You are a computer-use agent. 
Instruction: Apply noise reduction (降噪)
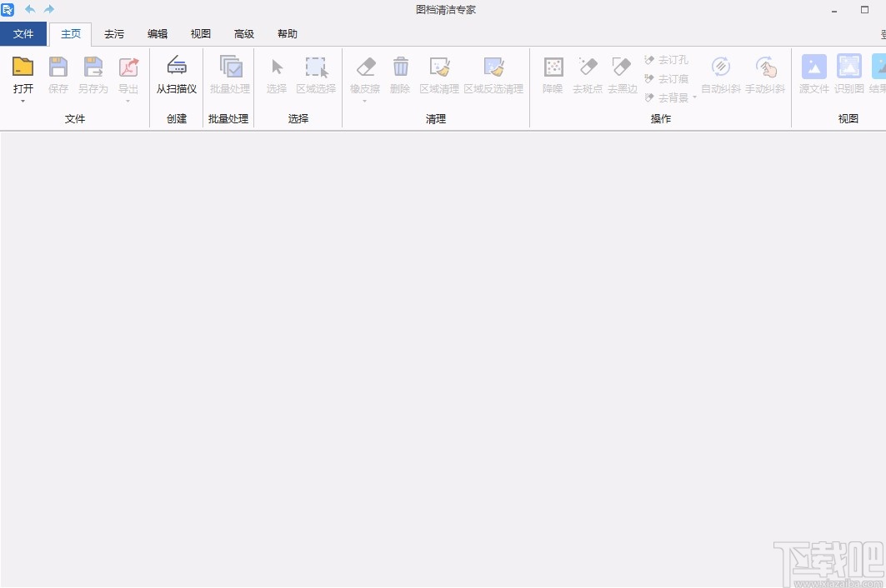[553, 75]
